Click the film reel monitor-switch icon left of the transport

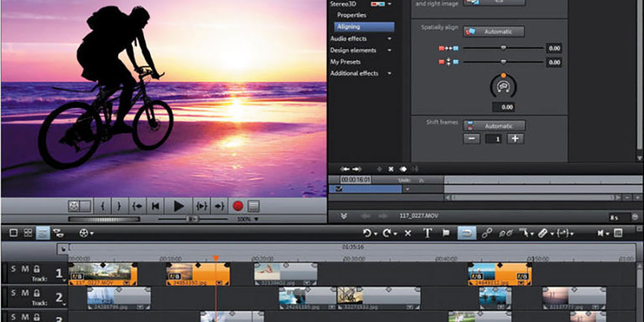[x=74, y=206]
